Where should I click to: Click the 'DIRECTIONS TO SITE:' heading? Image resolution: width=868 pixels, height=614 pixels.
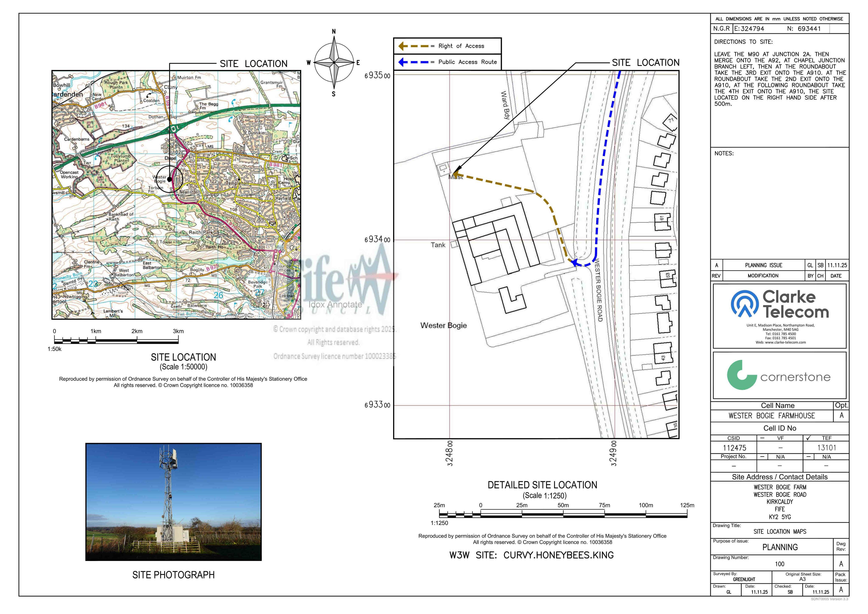(743, 42)
